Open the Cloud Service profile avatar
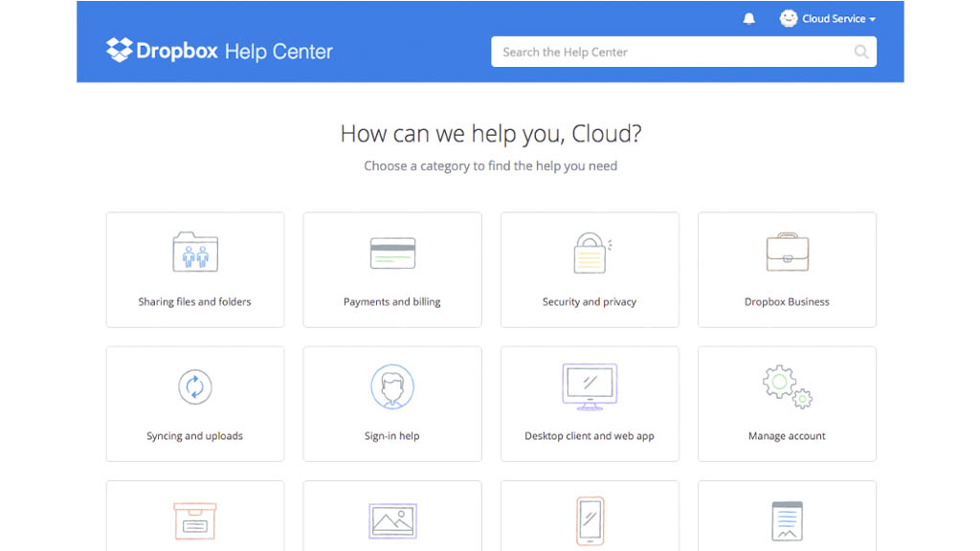Image resolution: width=980 pixels, height=551 pixels. pyautogui.click(x=789, y=17)
